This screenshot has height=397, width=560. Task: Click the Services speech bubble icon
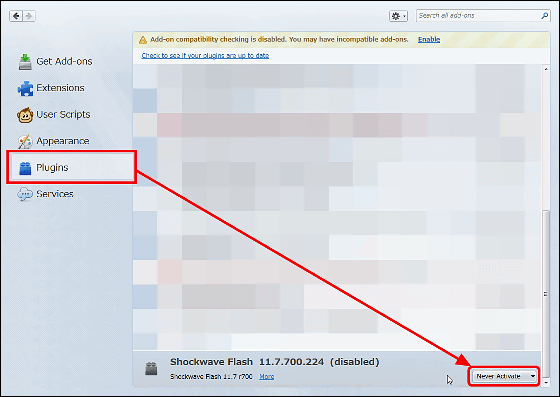[25, 194]
